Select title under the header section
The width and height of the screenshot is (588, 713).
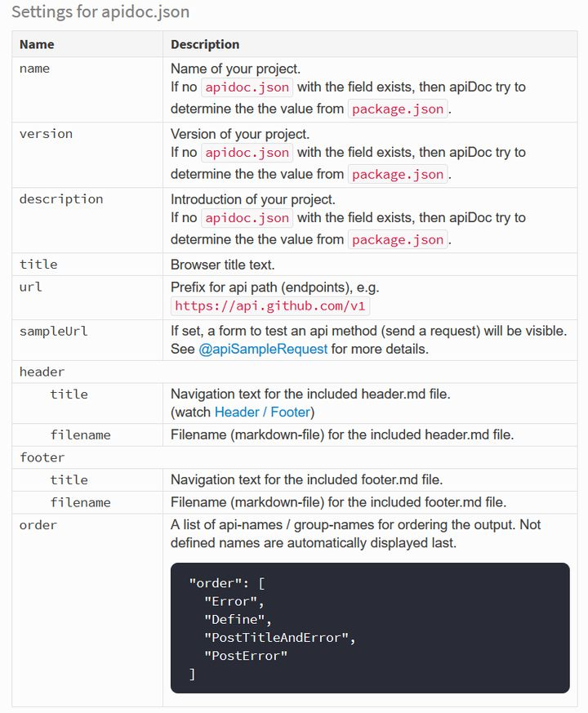click(x=69, y=394)
